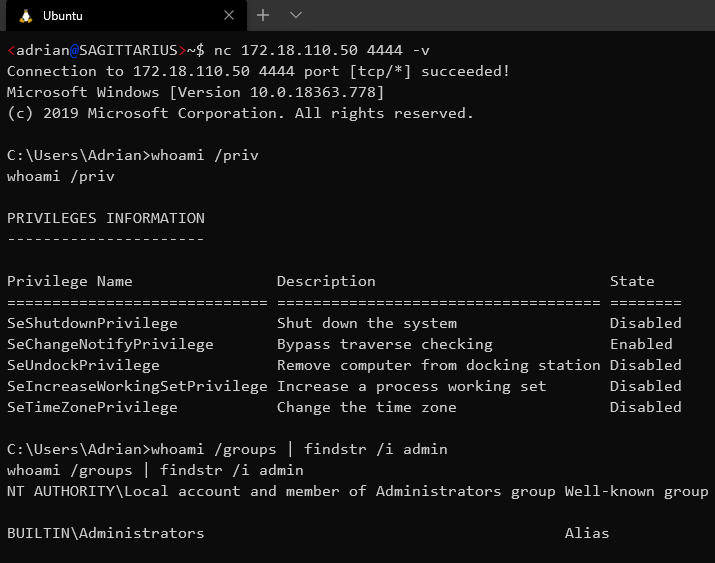Select the Ubuntu terminal tab
The height and width of the screenshot is (563, 715).
coord(126,15)
